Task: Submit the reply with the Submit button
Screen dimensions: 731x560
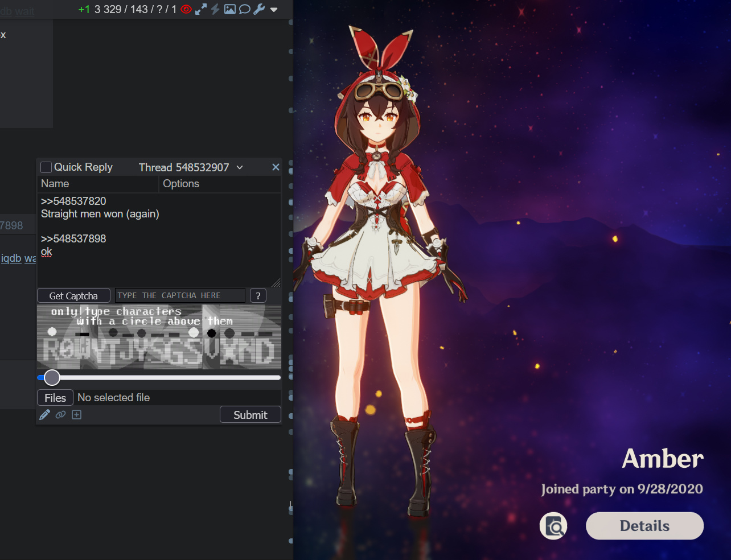Action: 250,415
